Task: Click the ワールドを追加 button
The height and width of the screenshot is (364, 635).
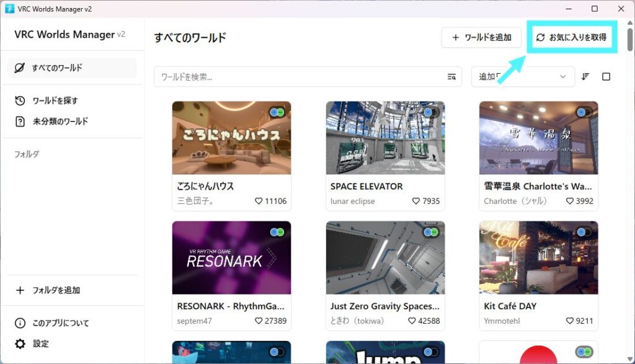Action: click(481, 38)
